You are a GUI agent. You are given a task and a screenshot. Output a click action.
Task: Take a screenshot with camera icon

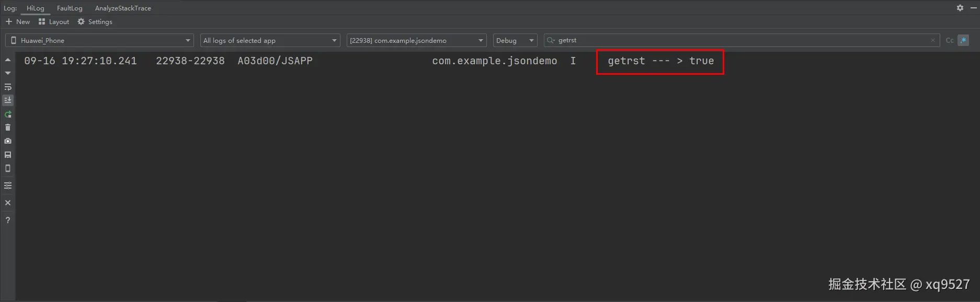(8, 141)
